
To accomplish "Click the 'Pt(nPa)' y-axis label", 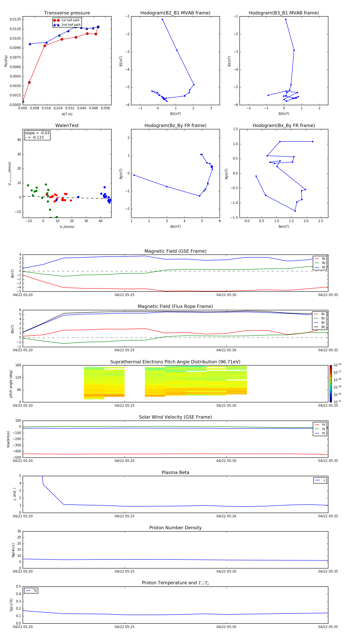I will pos(6,61).
